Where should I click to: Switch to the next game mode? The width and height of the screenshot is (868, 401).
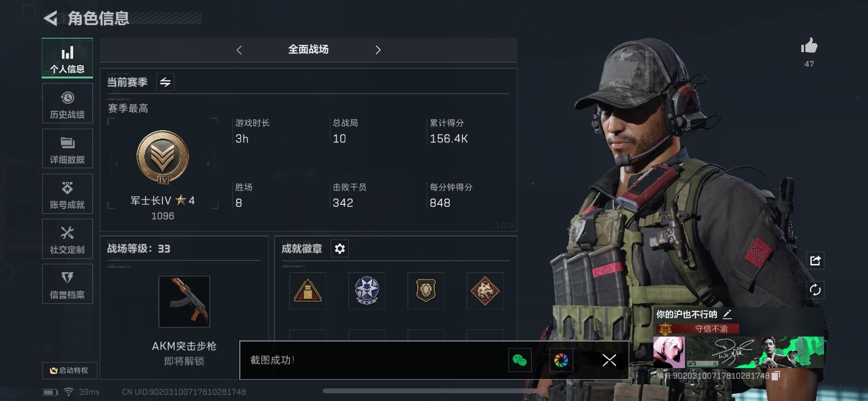(x=378, y=50)
